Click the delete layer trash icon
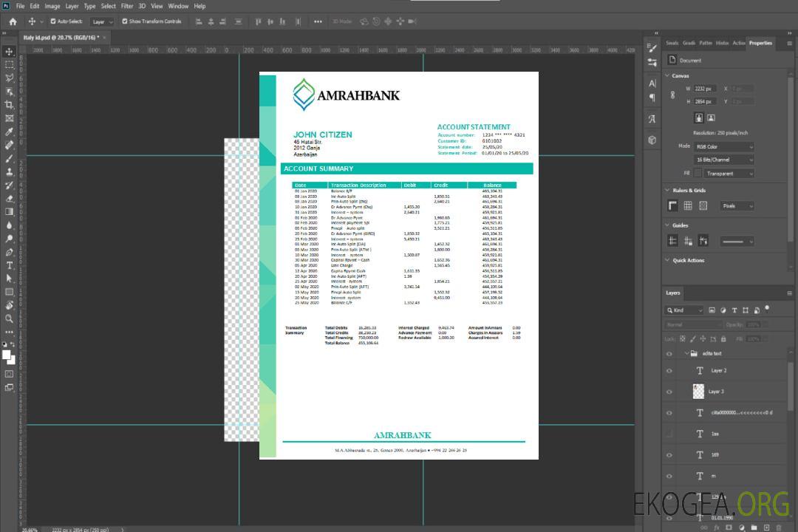 [x=780, y=528]
